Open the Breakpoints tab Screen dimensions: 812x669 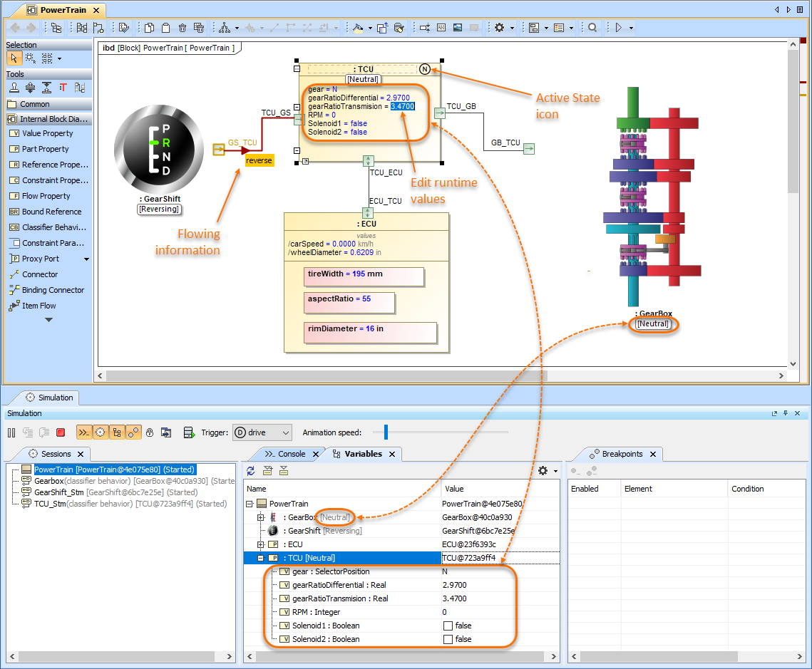(x=622, y=454)
